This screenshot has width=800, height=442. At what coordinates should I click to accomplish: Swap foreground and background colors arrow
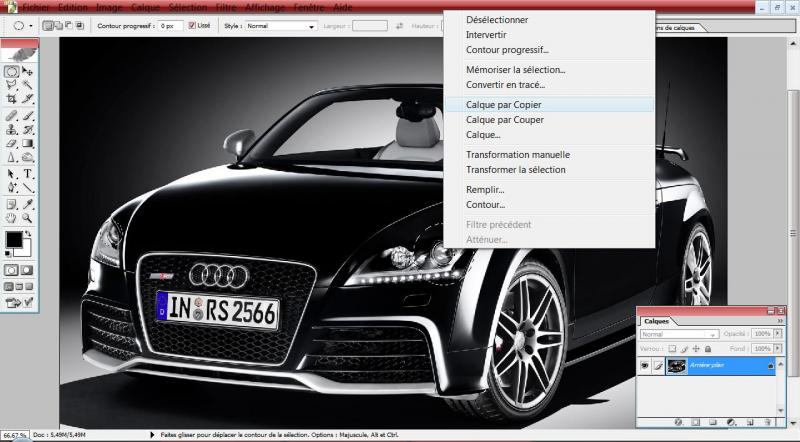tap(28, 234)
